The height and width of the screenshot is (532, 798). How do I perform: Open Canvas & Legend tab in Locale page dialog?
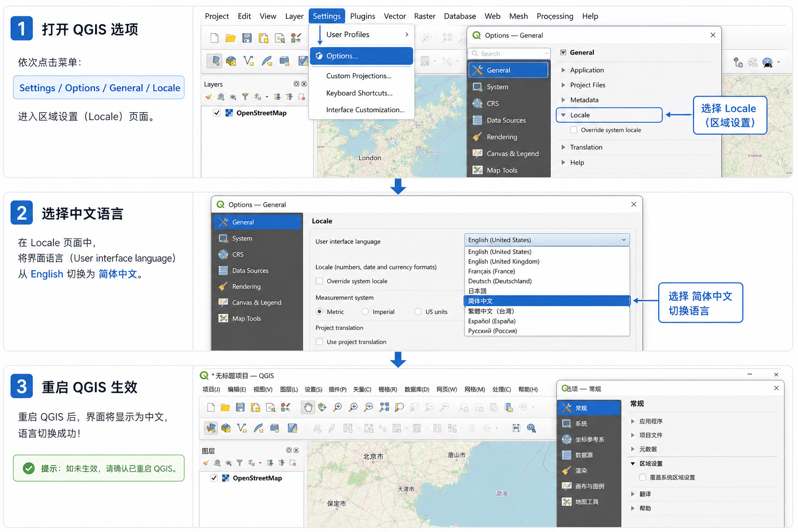pyautogui.click(x=257, y=302)
